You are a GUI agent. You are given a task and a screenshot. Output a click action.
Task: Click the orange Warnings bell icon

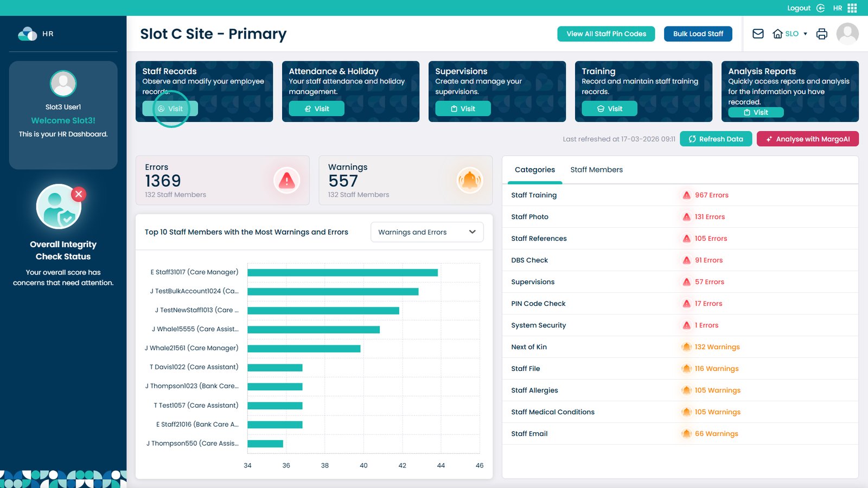pos(469,181)
